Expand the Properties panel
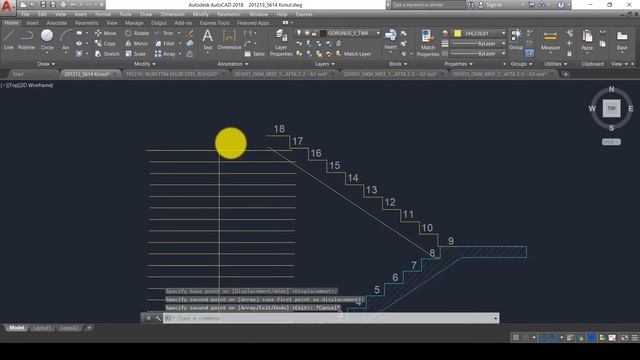This screenshot has height=360, width=640. pos(458,64)
